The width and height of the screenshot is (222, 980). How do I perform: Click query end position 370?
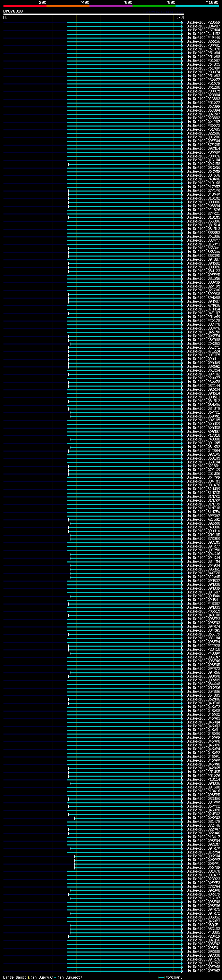point(179,17)
